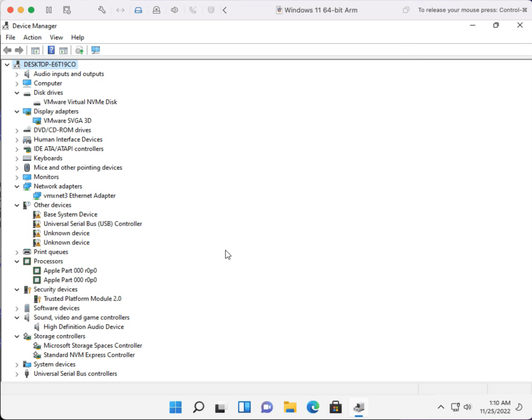Viewport: 532px width, 420px height.
Task: Click the Show/Hide Console Tree toolbar icon
Action: (x=35, y=50)
